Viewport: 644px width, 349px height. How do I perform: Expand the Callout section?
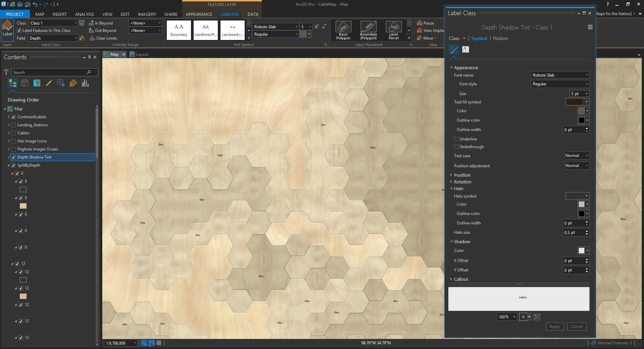click(x=461, y=279)
